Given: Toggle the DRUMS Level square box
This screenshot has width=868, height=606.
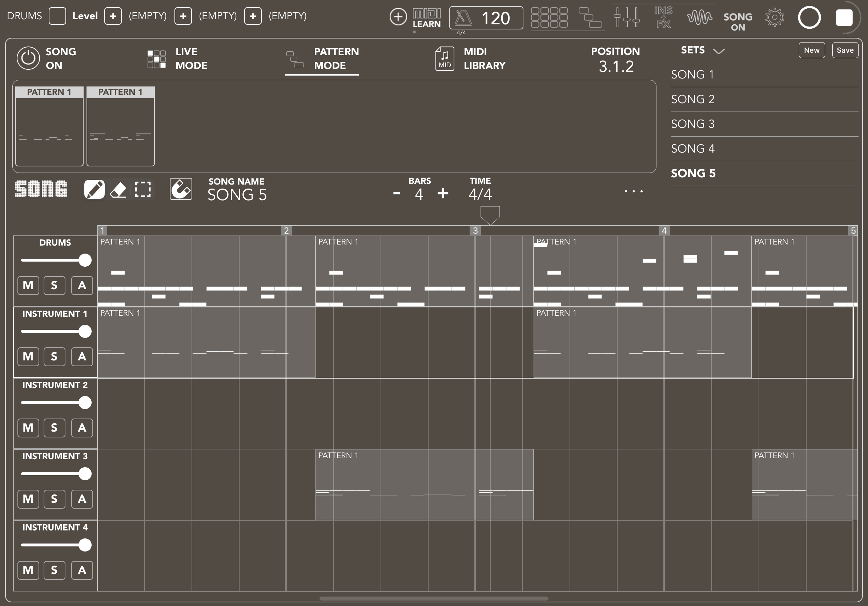Looking at the screenshot, I should pos(57,16).
